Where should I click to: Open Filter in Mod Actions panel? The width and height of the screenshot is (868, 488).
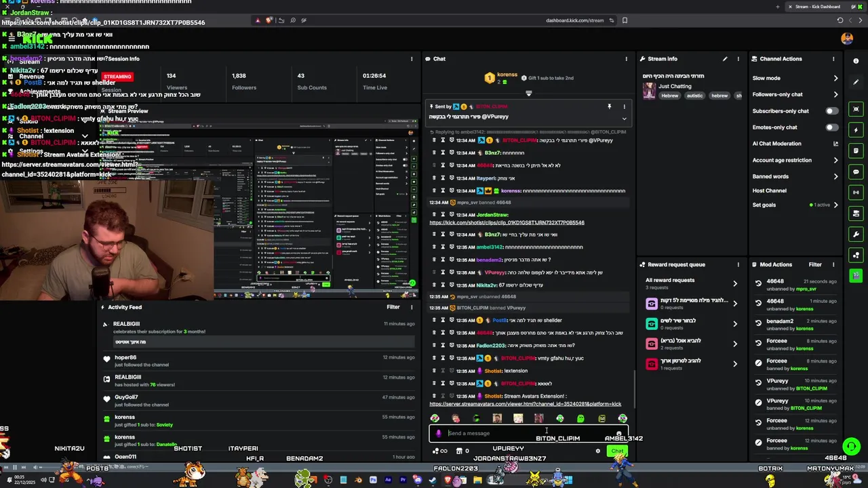pyautogui.click(x=815, y=264)
